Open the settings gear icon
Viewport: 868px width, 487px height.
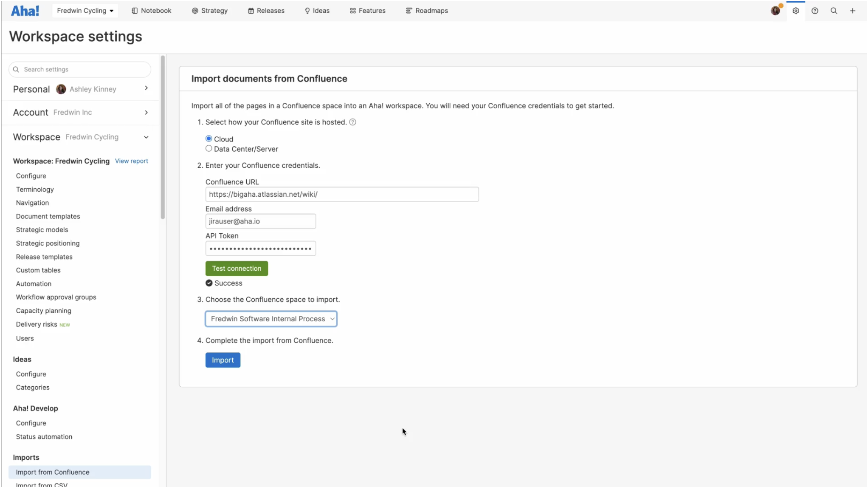(x=795, y=11)
